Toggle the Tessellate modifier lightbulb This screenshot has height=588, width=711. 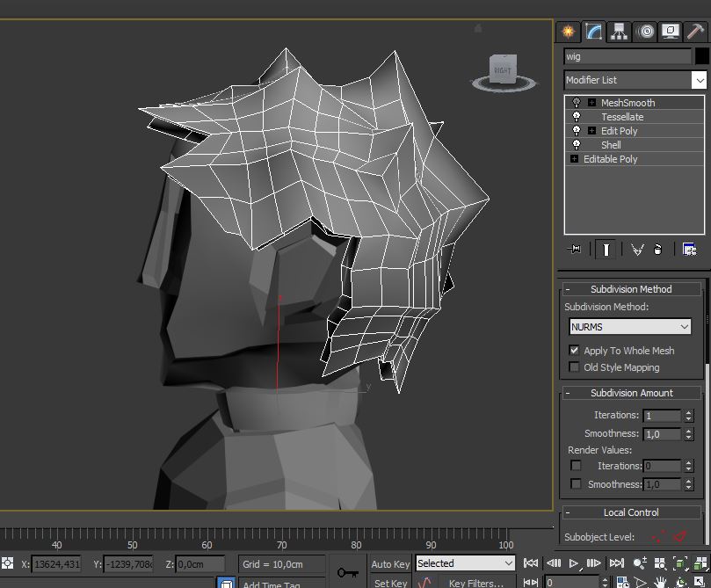click(577, 117)
